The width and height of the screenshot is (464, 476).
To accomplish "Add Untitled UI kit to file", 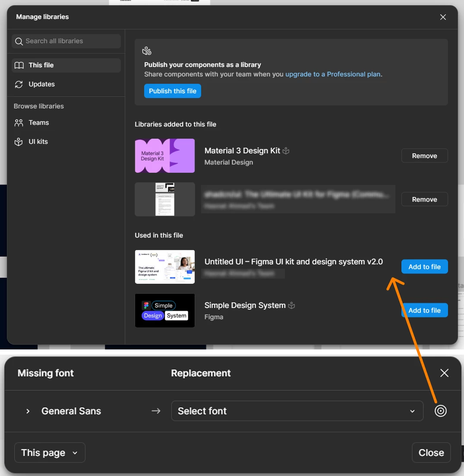I will [424, 267].
